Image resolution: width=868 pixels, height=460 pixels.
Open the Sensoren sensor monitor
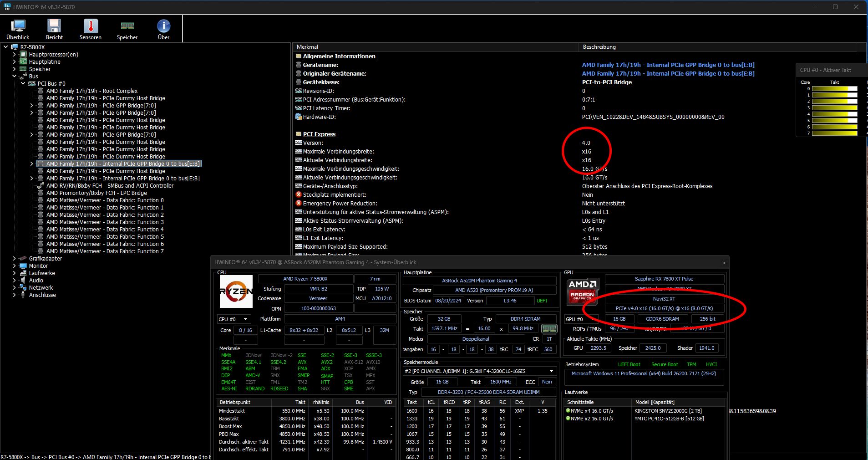coord(91,30)
